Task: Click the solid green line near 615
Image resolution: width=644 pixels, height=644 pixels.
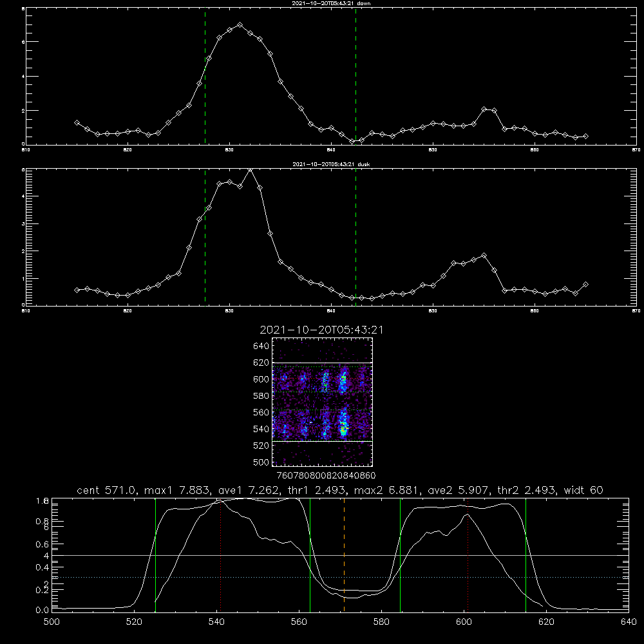Action: pos(526,555)
